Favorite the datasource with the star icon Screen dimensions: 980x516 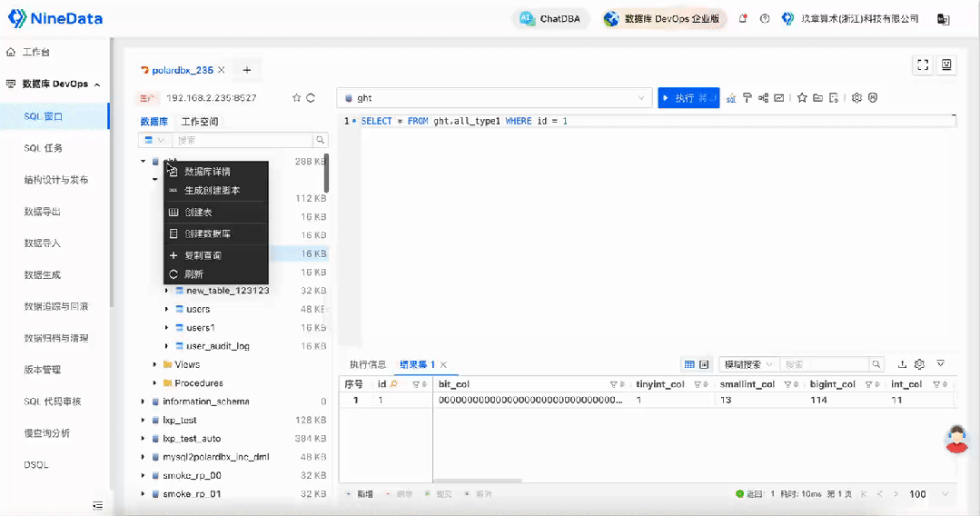tap(297, 98)
